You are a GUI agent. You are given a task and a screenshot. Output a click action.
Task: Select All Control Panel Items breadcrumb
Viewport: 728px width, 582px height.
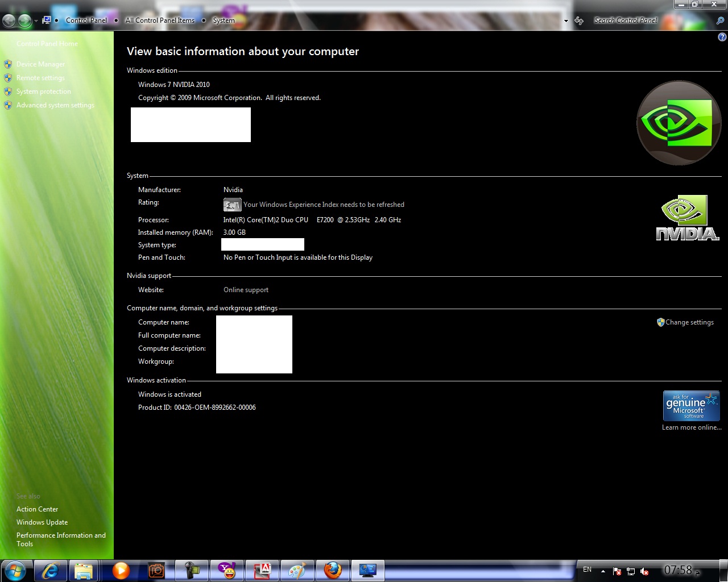(160, 20)
